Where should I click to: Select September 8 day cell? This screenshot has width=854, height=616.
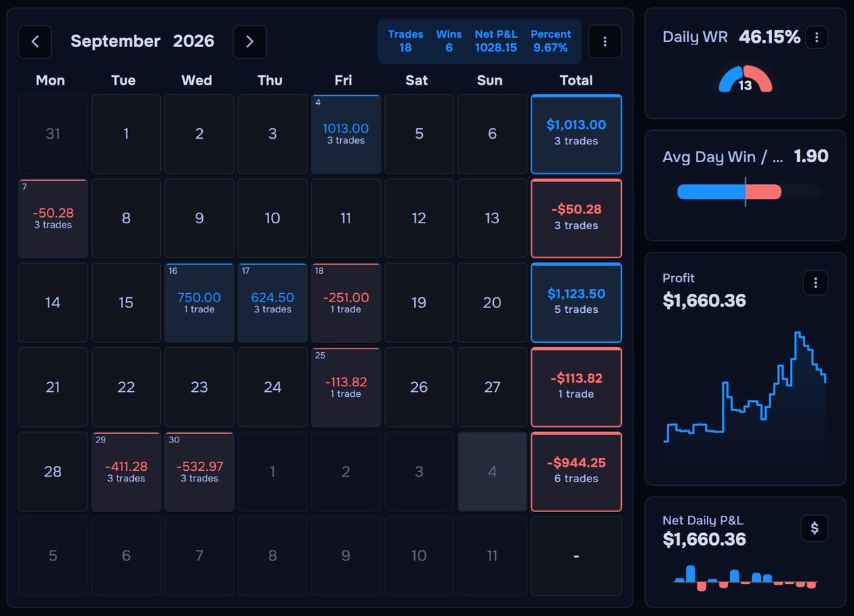click(126, 218)
